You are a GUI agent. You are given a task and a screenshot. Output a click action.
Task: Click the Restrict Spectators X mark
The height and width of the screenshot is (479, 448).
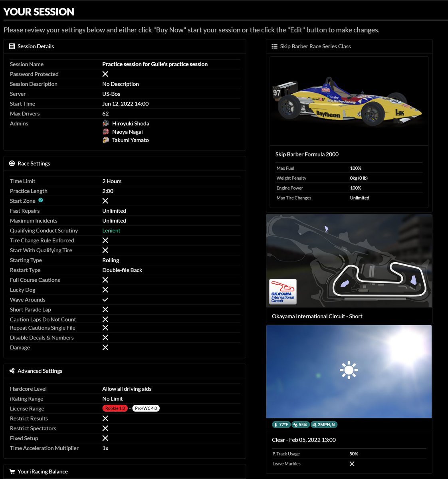tap(105, 428)
